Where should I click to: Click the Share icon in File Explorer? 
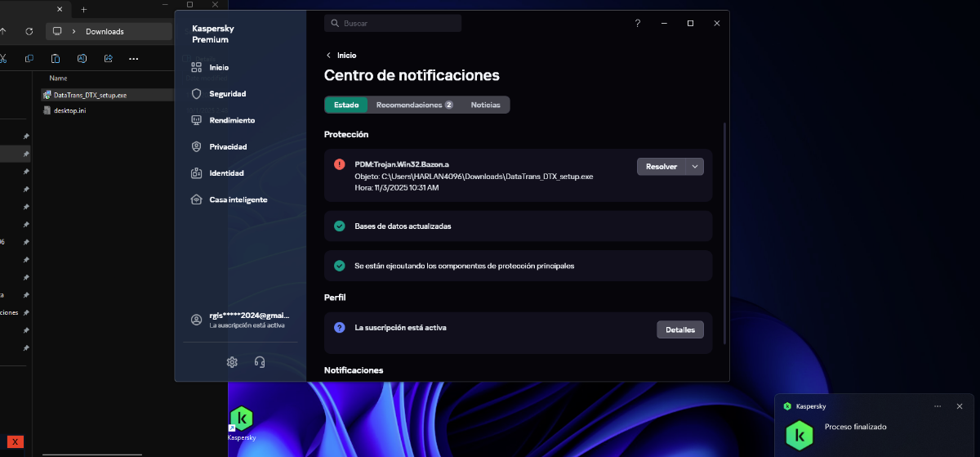click(x=108, y=58)
